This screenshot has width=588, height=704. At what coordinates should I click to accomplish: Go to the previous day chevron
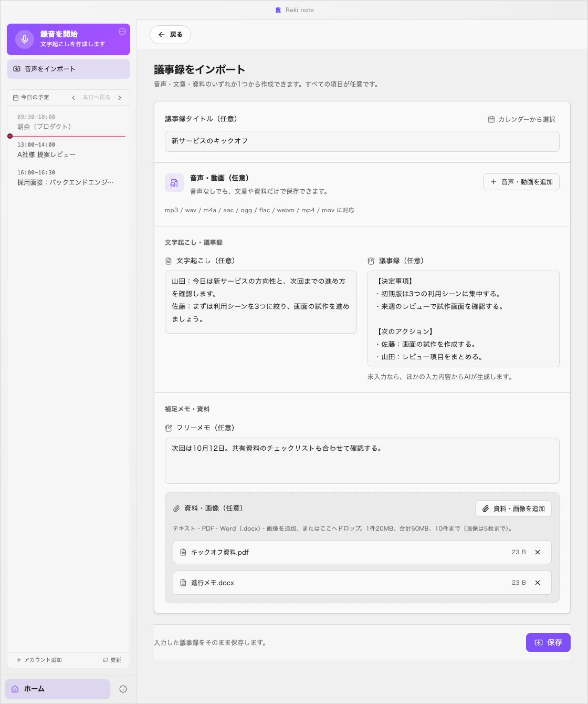click(73, 98)
